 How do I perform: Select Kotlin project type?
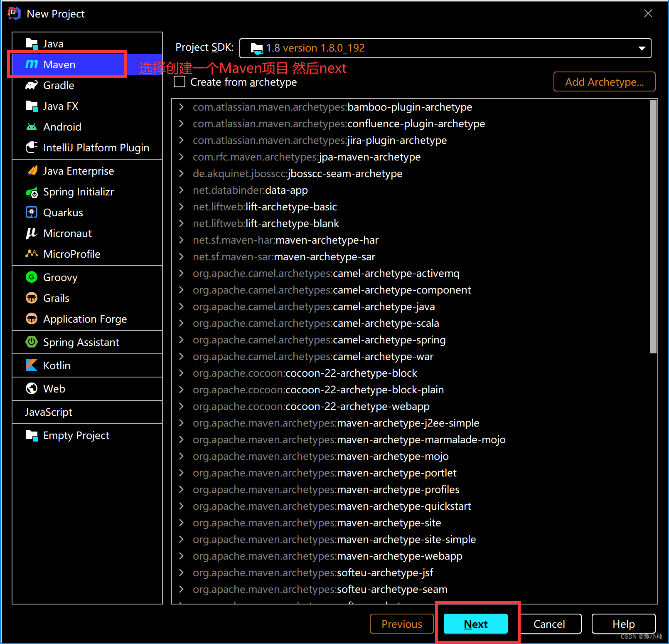87,365
